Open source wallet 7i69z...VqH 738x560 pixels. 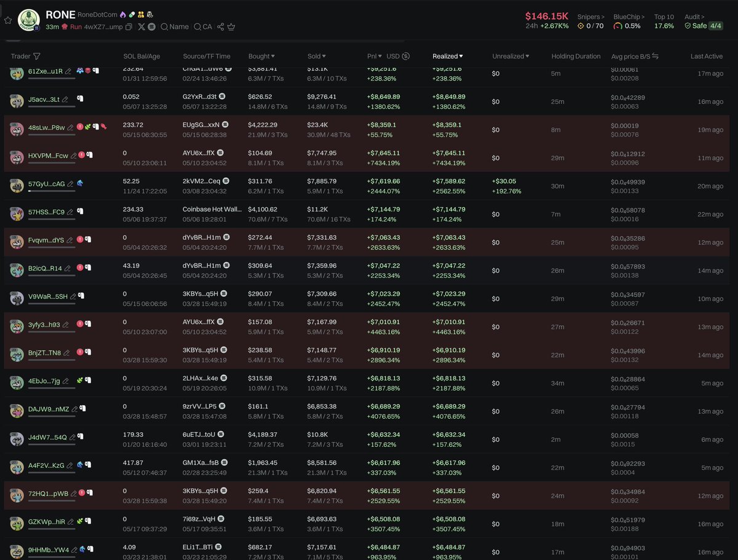click(199, 519)
